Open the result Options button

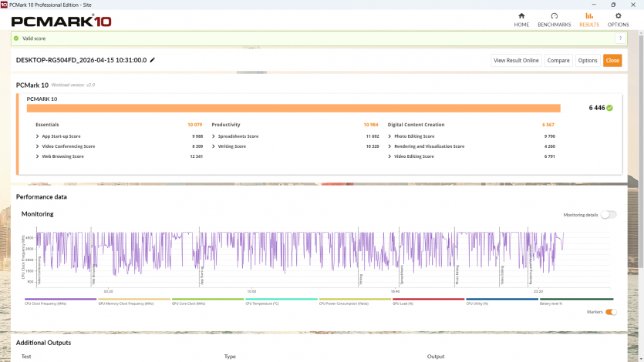click(x=588, y=60)
